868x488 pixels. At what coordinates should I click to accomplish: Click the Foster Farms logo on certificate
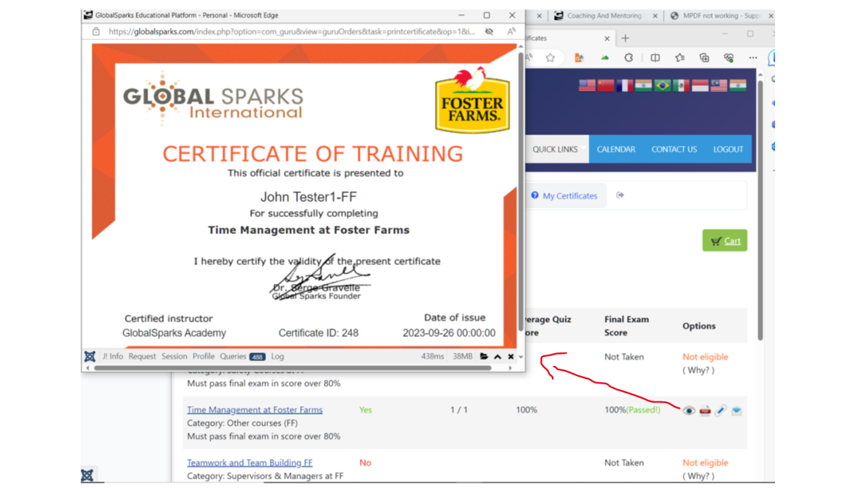pos(472,100)
